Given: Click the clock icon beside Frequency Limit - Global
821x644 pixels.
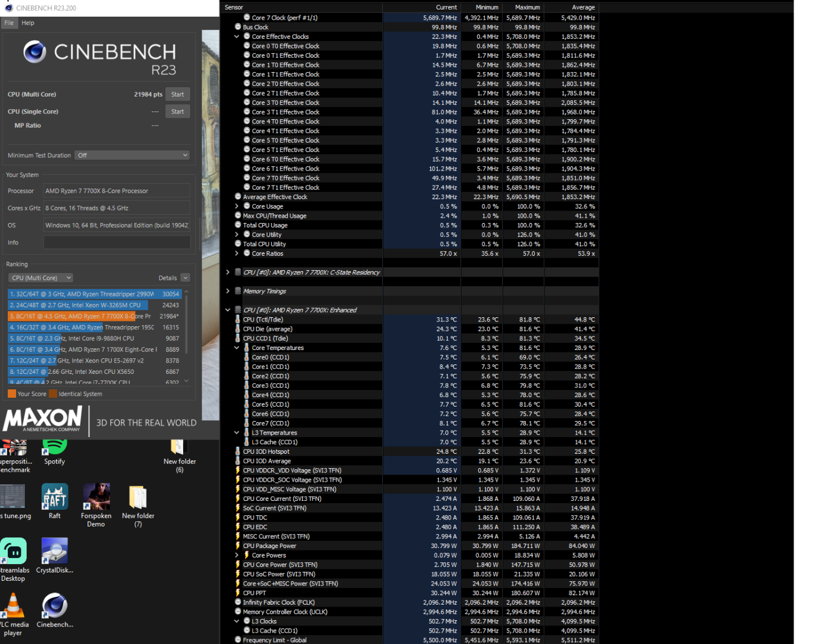Looking at the screenshot, I should click(x=238, y=640).
